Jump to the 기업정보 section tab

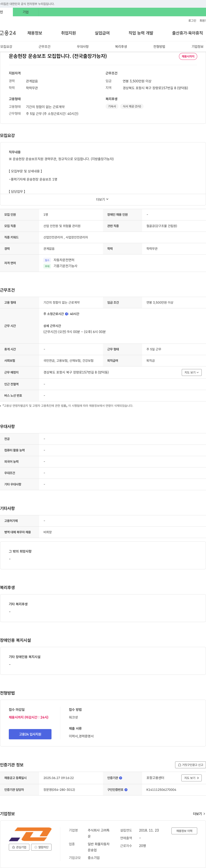(198, 47)
